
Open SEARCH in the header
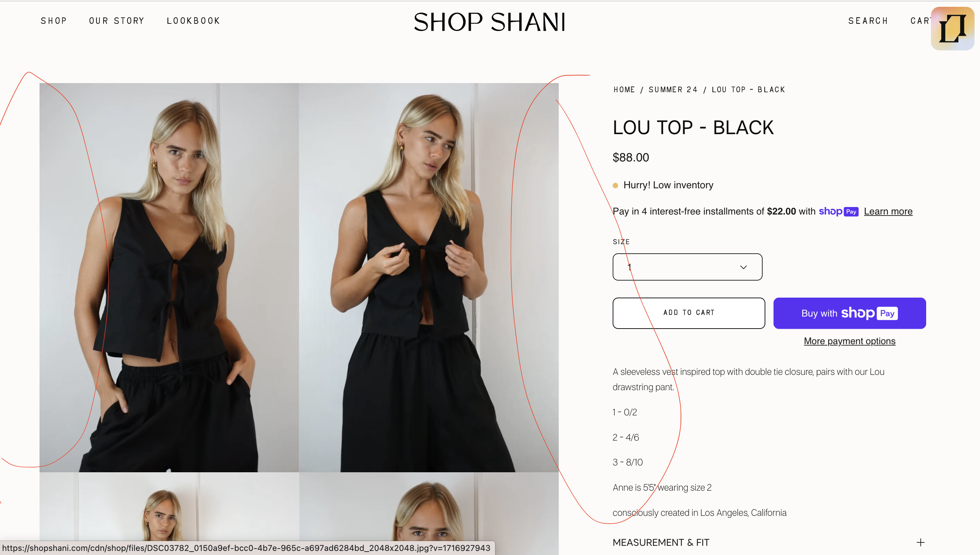[868, 21]
